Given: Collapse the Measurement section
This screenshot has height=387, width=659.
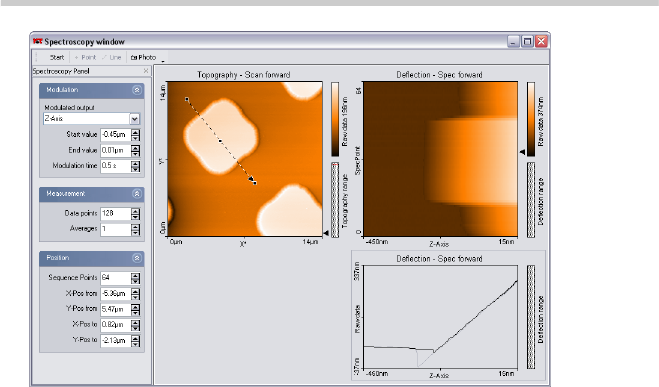Looking at the screenshot, I should point(137,194).
